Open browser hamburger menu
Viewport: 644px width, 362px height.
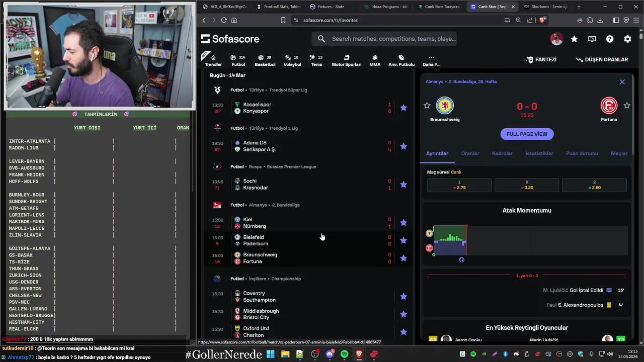636,20
